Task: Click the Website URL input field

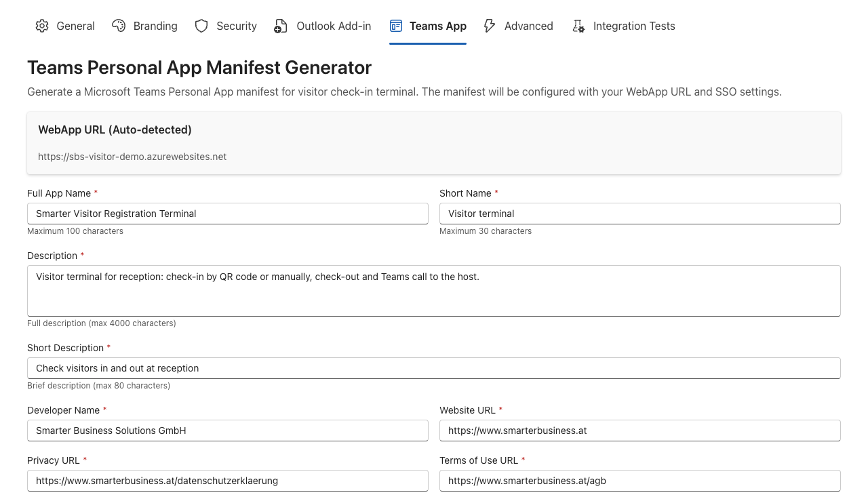Action: tap(640, 431)
